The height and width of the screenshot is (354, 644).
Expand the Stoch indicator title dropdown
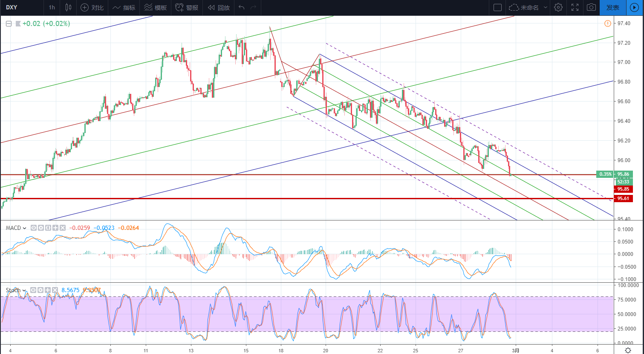16,290
